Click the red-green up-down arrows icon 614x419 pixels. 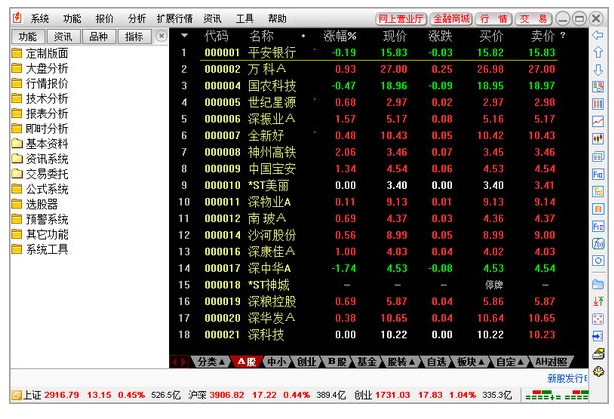[x=598, y=301]
